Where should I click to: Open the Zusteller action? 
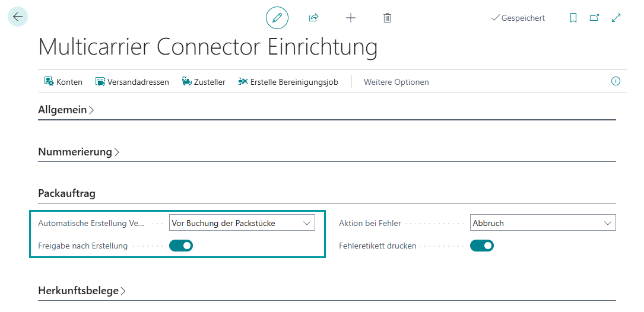tap(204, 82)
